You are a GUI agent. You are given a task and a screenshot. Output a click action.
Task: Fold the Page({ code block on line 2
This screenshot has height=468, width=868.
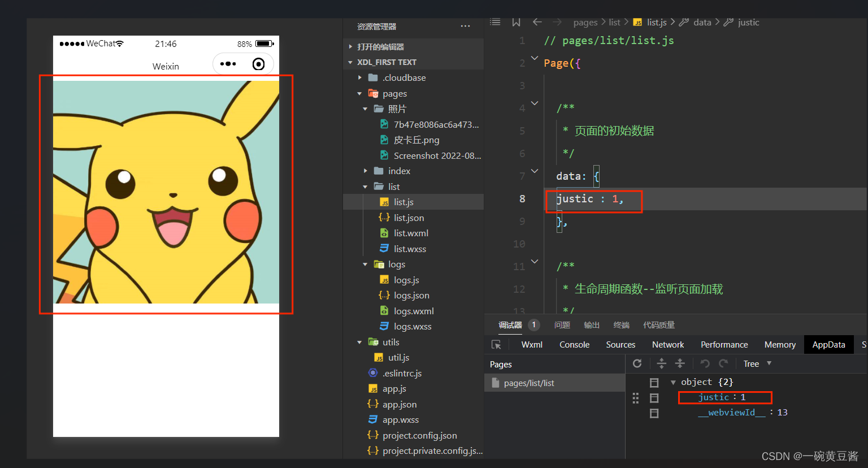[x=535, y=58]
